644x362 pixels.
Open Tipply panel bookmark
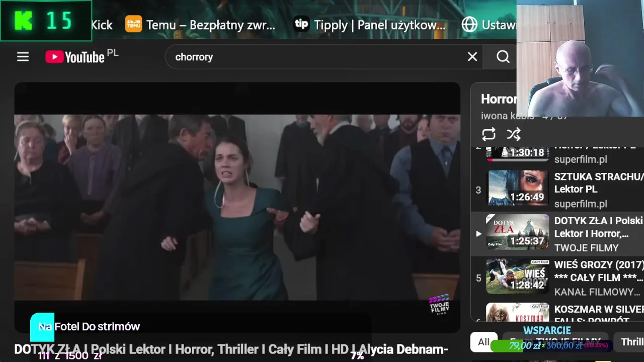pos(369,25)
